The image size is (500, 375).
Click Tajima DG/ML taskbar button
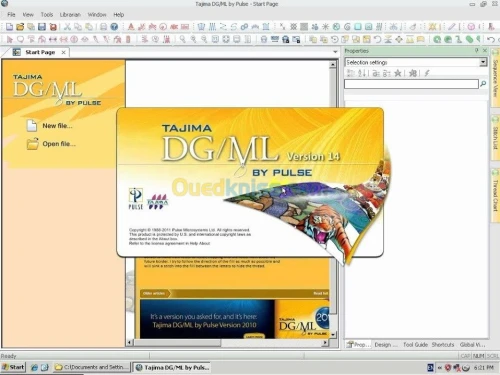click(172, 367)
